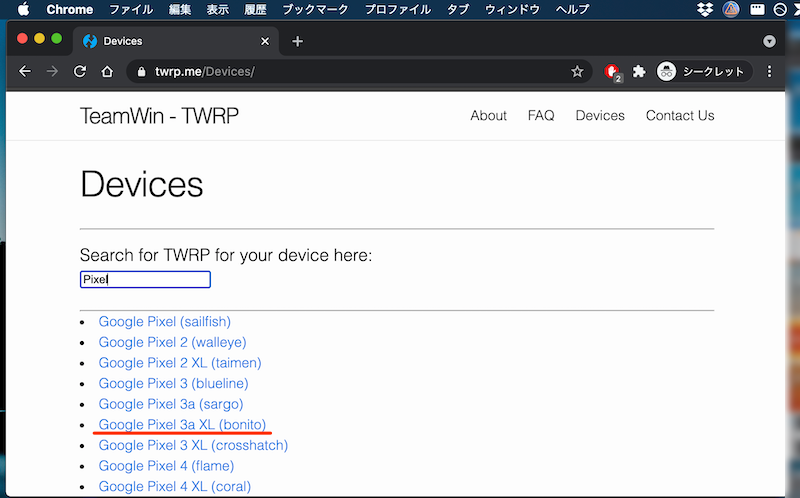Open the 表示 menu

[217, 9]
